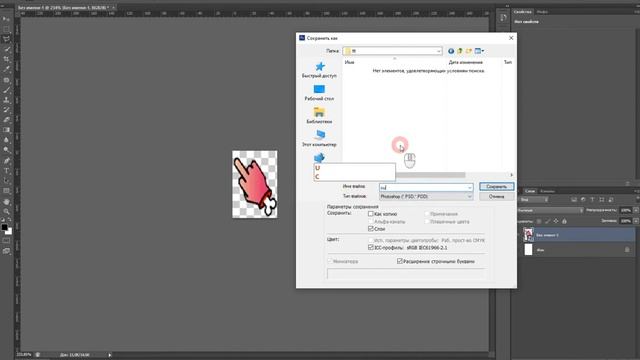Go up one folder level in dialog
Screen dimensions: 640x360
pyautogui.click(x=460, y=51)
